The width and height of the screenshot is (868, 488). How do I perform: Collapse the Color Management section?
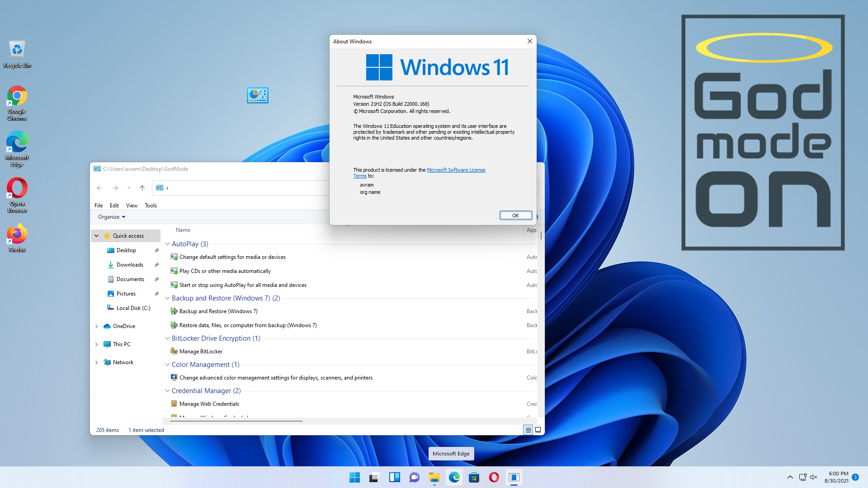click(168, 364)
